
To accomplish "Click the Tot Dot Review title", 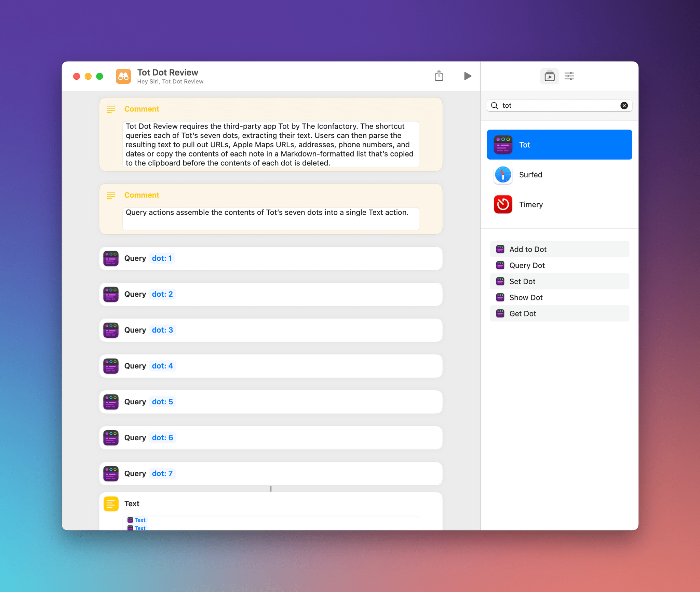I will click(167, 72).
